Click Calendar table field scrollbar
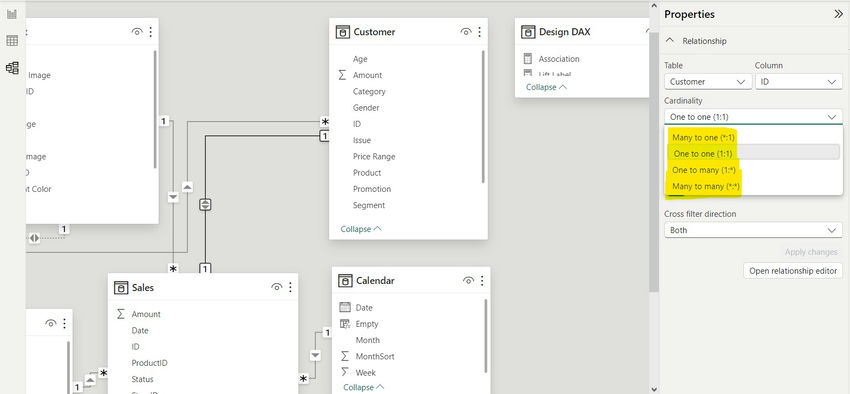Screen dimensions: 850x394 click(485, 336)
